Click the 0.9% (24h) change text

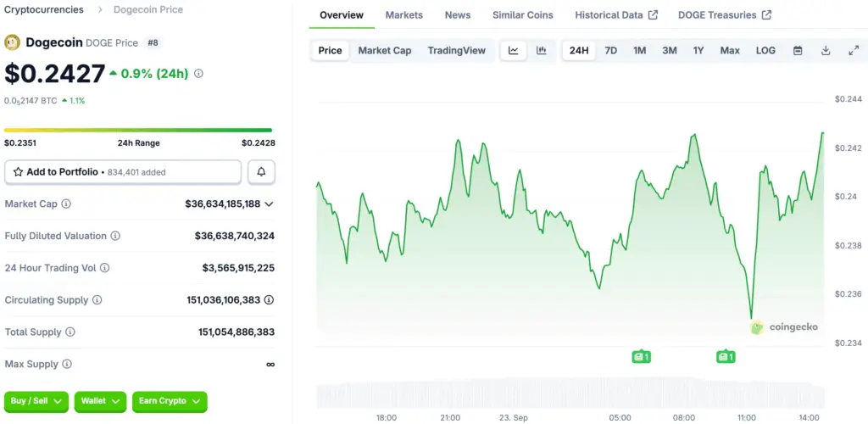pos(154,73)
